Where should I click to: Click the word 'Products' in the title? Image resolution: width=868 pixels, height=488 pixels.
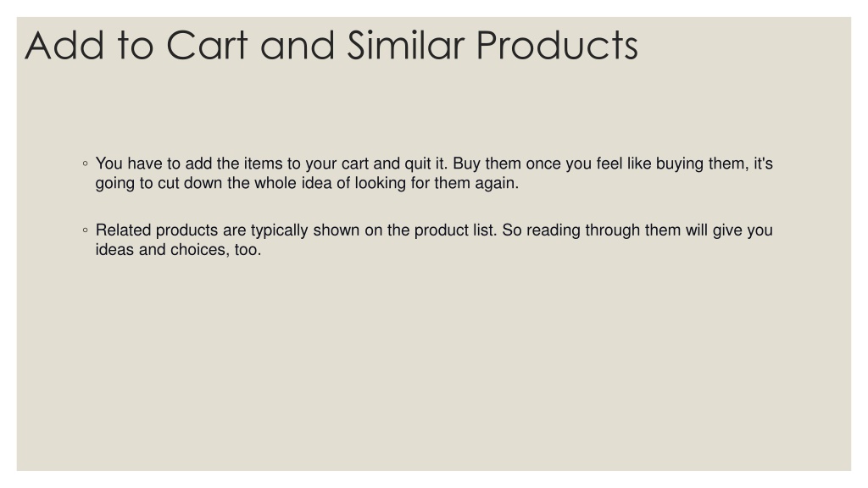click(557, 46)
